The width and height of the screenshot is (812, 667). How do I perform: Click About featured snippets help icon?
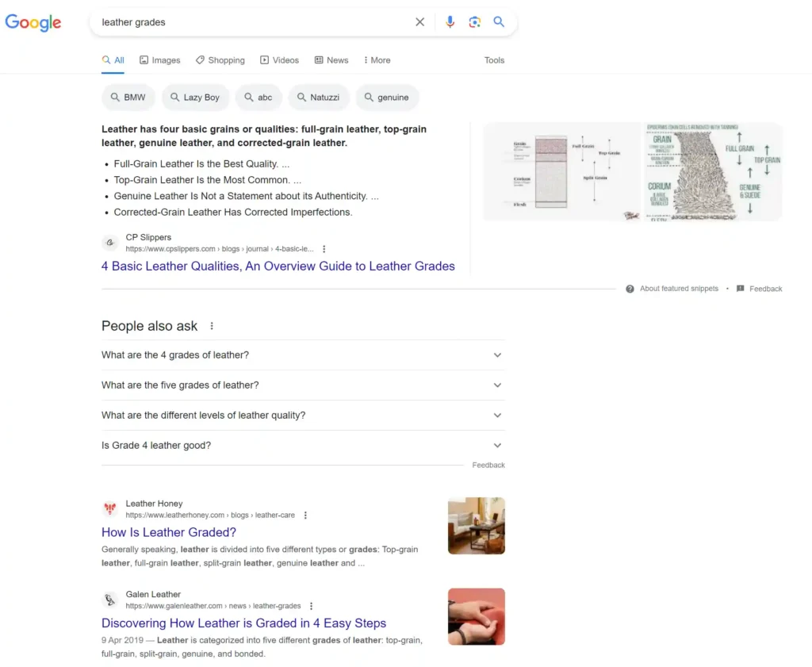coord(630,289)
